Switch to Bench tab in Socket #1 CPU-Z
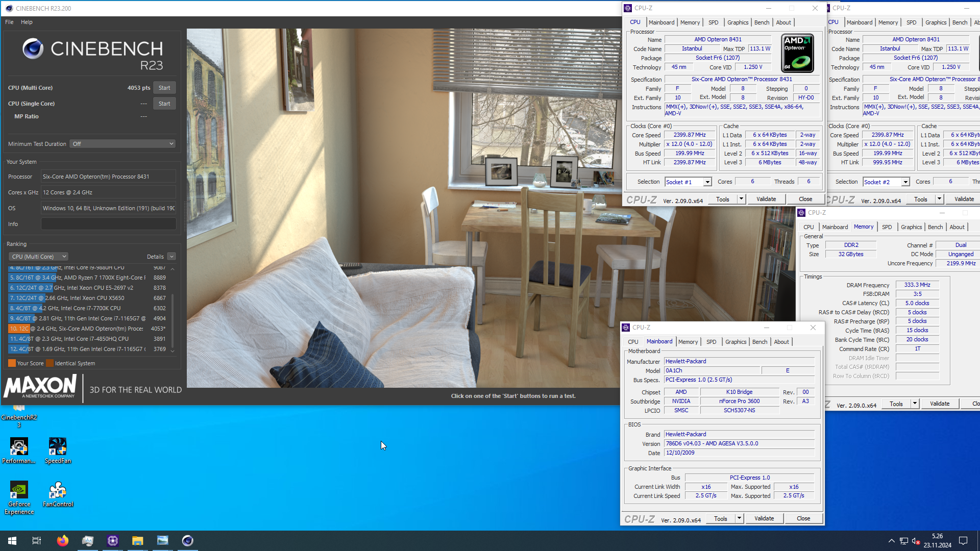This screenshot has width=980, height=551. (762, 22)
